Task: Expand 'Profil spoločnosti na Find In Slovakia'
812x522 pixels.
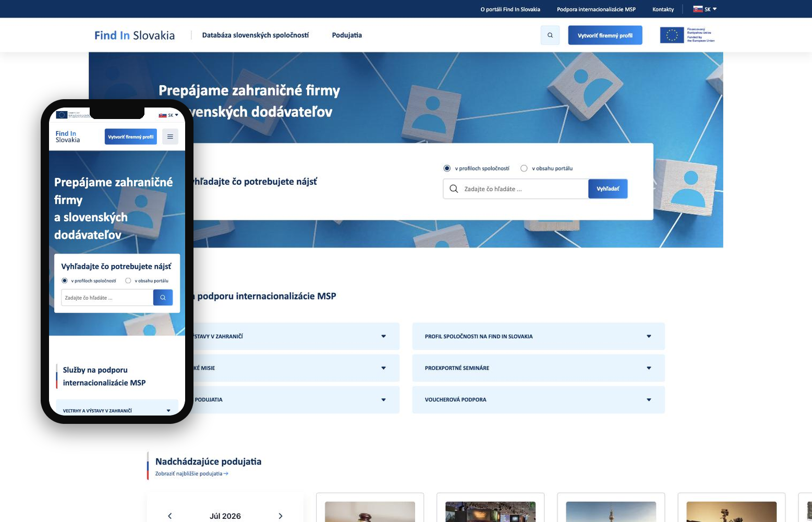Action: tap(538, 336)
